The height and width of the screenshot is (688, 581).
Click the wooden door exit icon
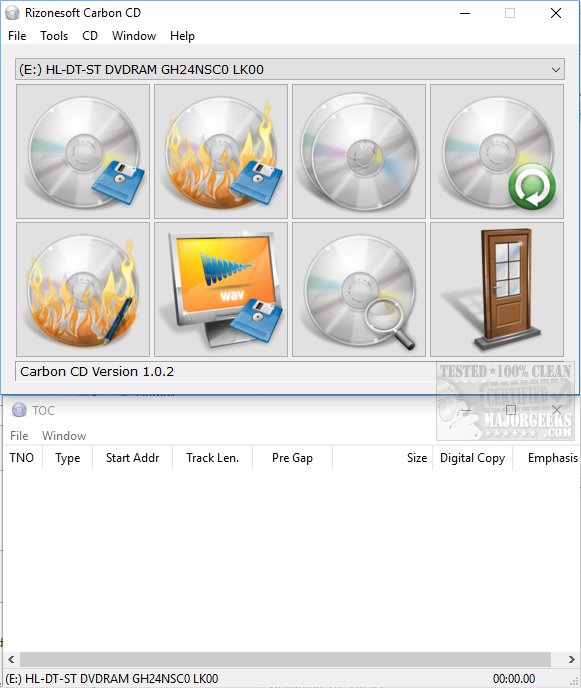point(497,290)
